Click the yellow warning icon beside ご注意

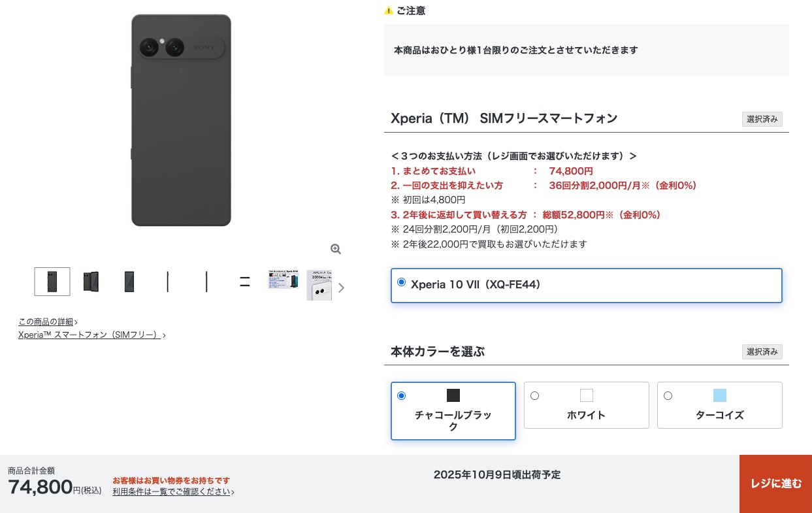point(389,10)
